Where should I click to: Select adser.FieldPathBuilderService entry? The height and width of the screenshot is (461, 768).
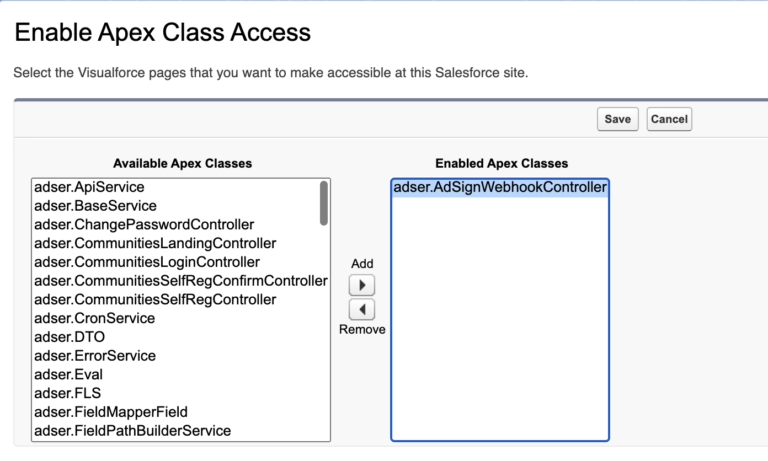[x=132, y=430]
